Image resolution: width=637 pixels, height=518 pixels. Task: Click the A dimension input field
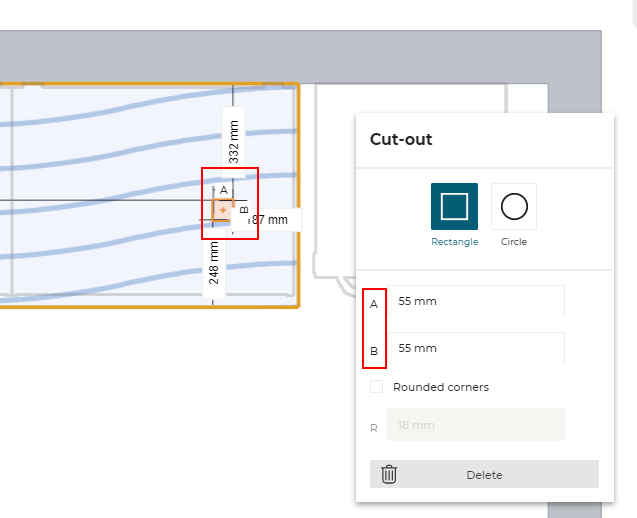(x=476, y=301)
